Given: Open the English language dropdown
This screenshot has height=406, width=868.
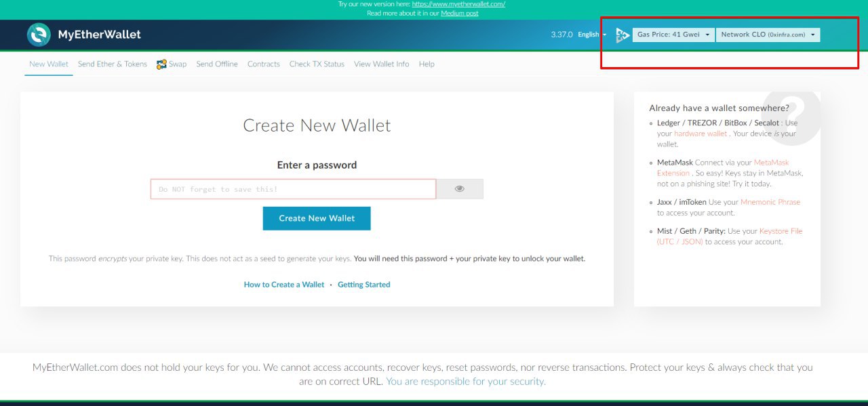Looking at the screenshot, I should point(592,35).
